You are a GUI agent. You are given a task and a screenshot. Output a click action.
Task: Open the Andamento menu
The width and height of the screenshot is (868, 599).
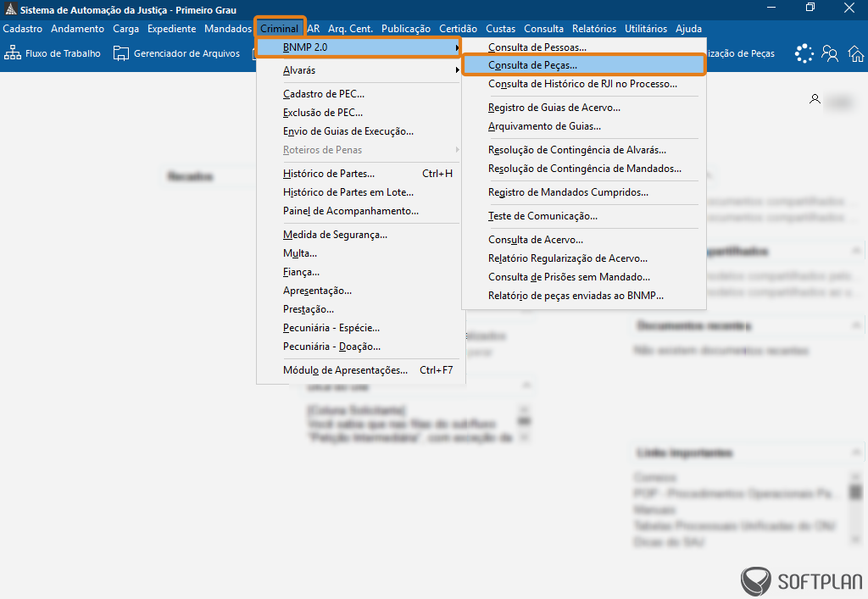coord(77,29)
